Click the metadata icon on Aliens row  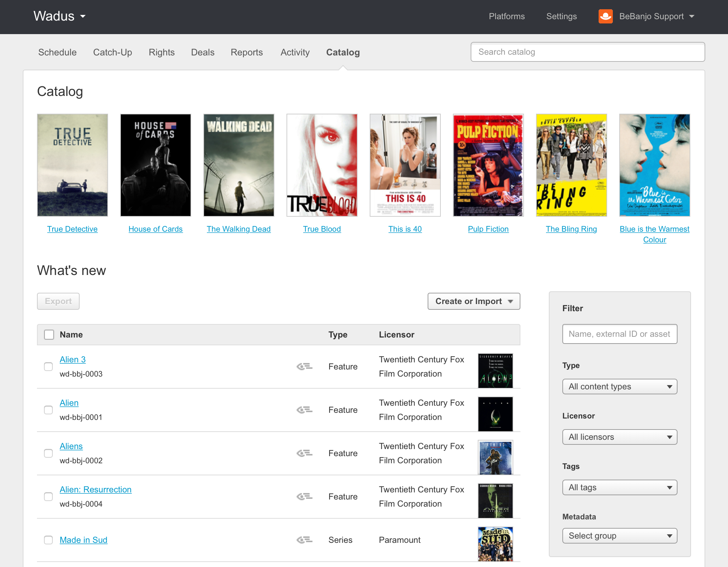304,453
